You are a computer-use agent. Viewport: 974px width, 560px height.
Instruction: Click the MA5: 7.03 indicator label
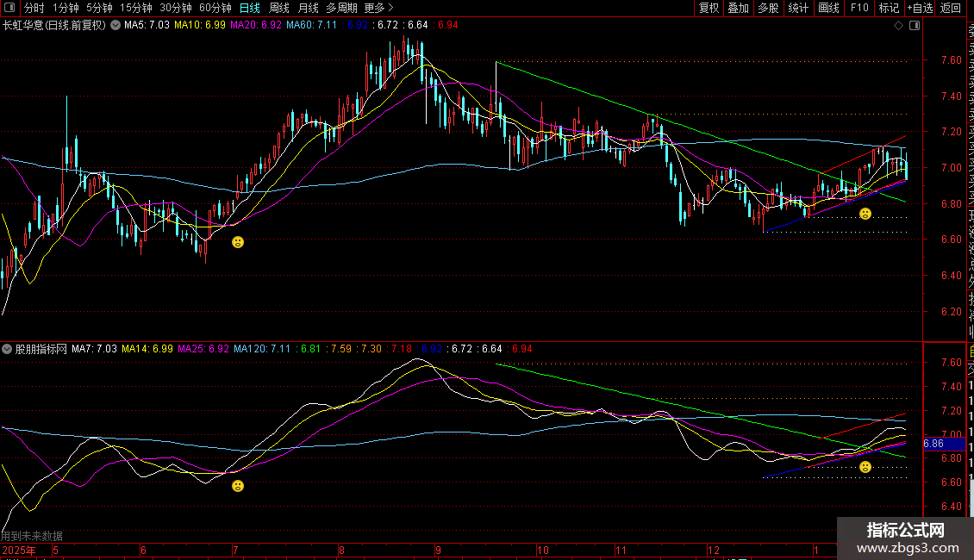point(147,25)
